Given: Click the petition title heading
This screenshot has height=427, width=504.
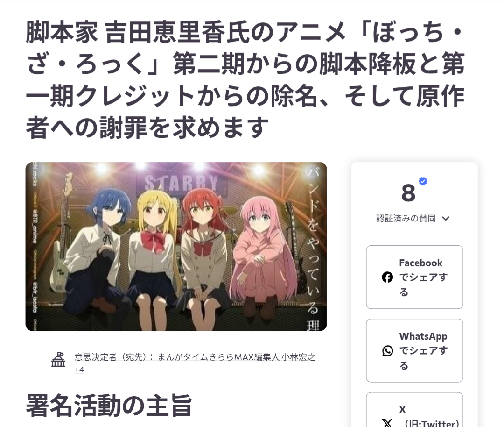Looking at the screenshot, I should pyautogui.click(x=245, y=80).
